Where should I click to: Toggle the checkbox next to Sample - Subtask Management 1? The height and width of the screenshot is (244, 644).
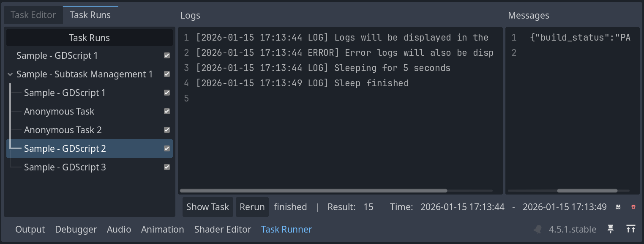tap(166, 74)
